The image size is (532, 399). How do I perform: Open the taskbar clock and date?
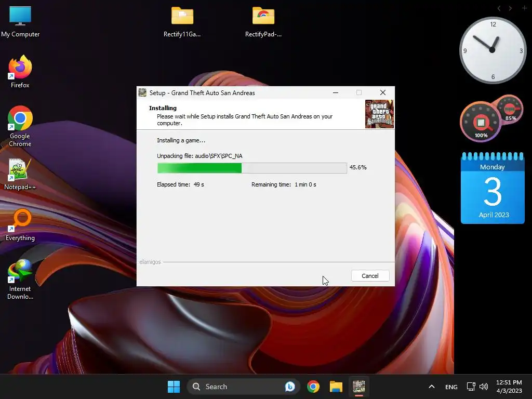tap(509, 387)
